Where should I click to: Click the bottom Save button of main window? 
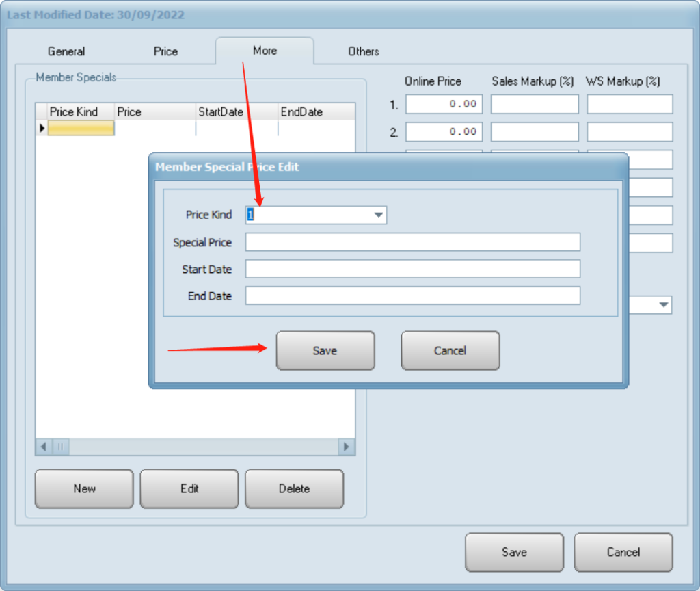[x=514, y=552]
